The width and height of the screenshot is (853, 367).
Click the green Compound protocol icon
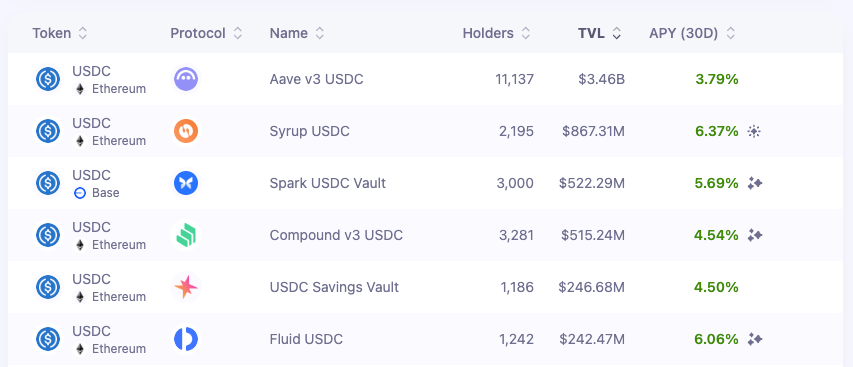pos(186,235)
